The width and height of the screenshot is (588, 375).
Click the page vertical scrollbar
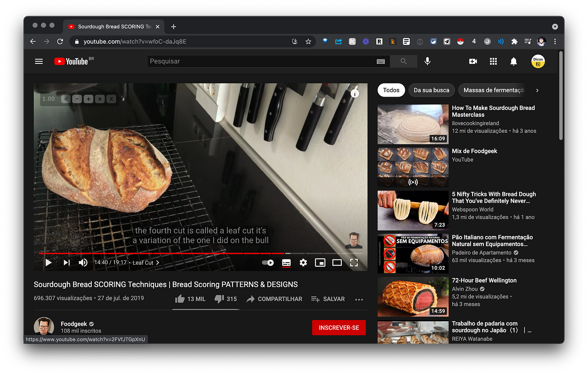coord(561,96)
